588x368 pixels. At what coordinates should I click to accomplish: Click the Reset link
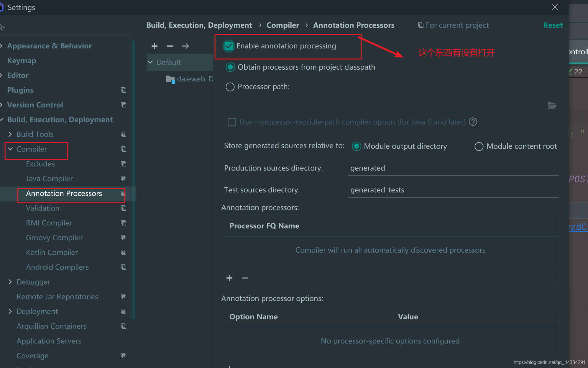[553, 25]
